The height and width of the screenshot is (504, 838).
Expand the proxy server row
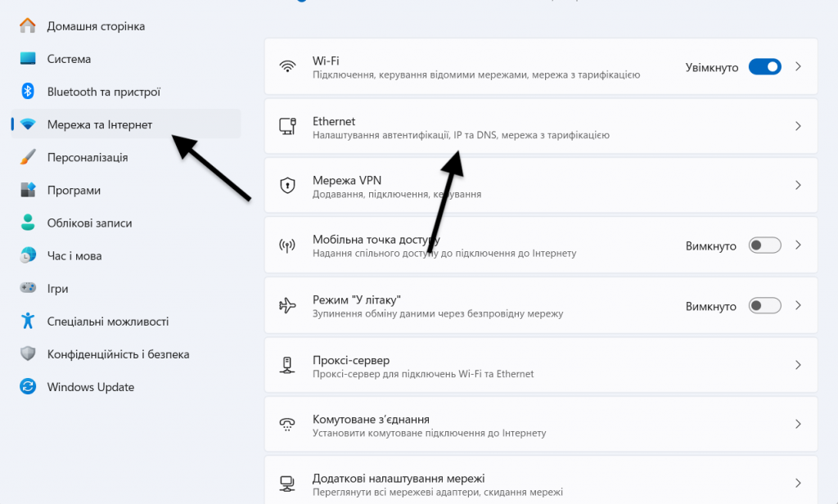click(x=797, y=365)
